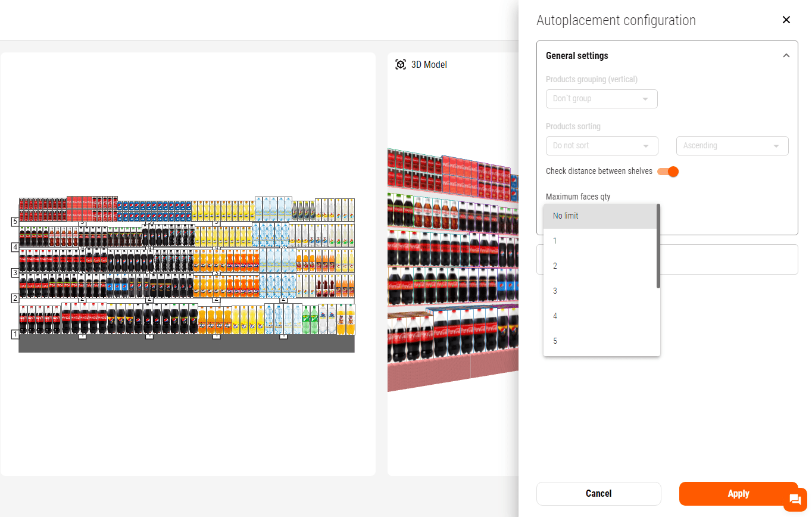Pick 3 in the faces quantity list
This screenshot has height=517, width=812.
600,291
